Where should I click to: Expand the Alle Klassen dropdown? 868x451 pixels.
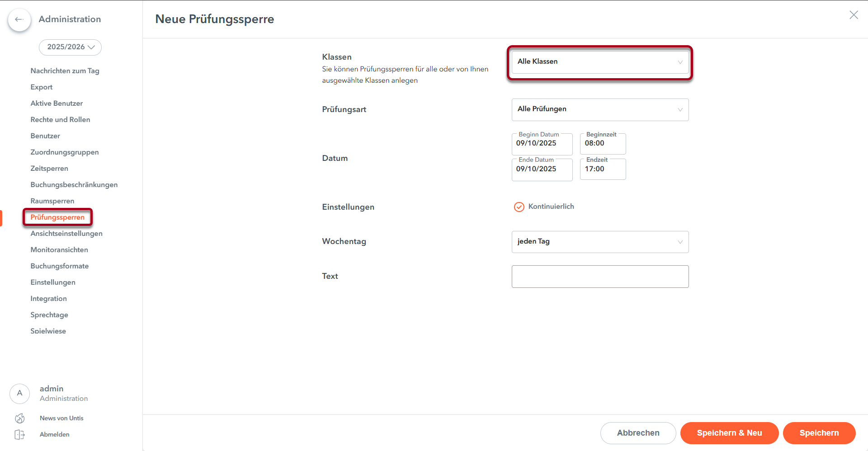(600, 62)
